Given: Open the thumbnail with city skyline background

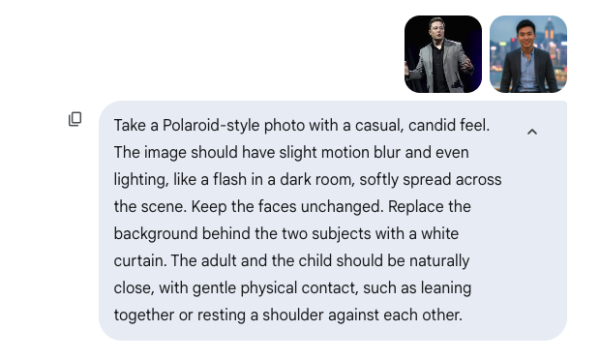Looking at the screenshot, I should pos(528,54).
